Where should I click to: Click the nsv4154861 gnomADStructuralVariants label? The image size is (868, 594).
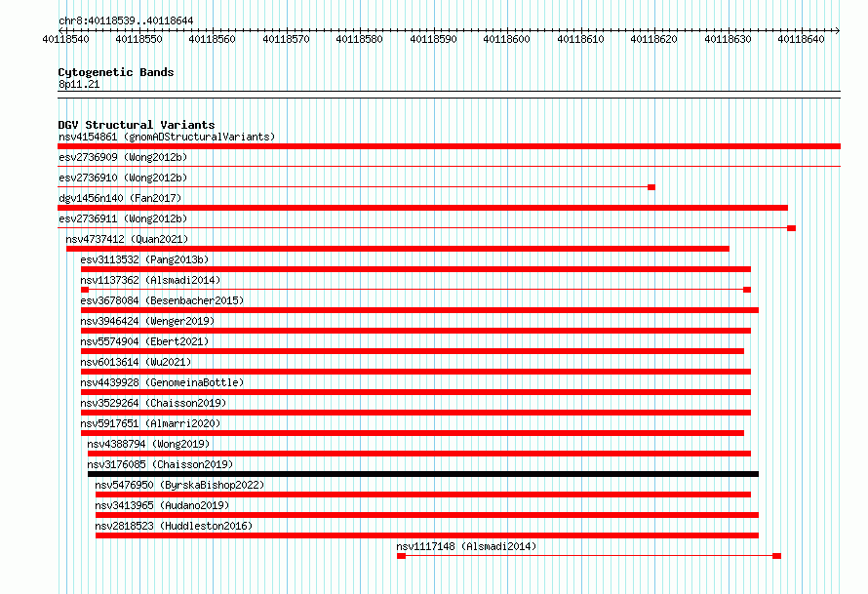167,137
